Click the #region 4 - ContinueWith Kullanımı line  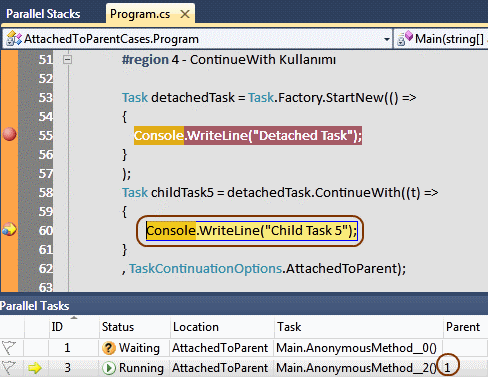coord(229,60)
